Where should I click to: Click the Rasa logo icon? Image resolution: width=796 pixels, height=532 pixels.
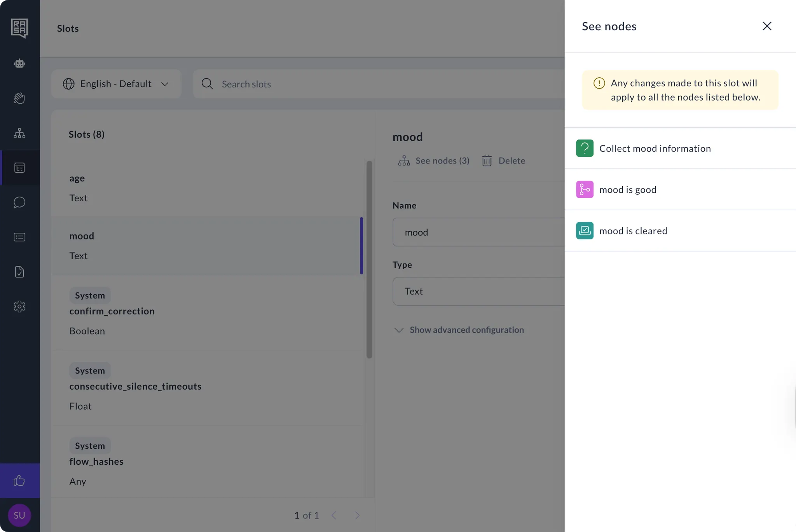[19, 28]
